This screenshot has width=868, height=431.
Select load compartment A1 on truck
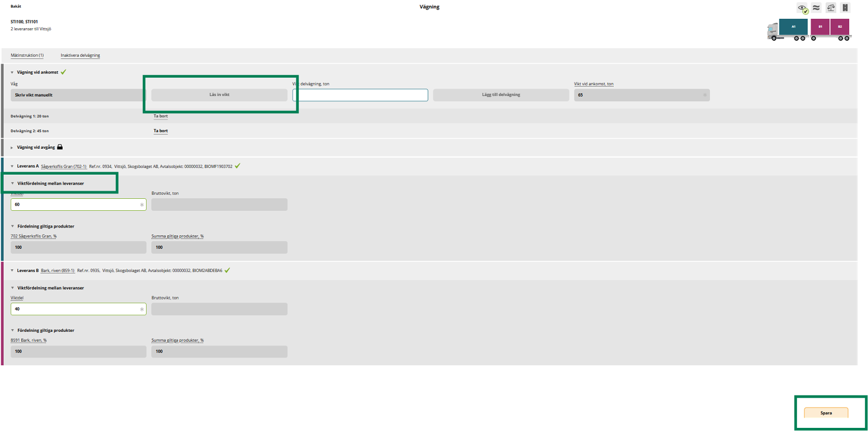pos(793,27)
